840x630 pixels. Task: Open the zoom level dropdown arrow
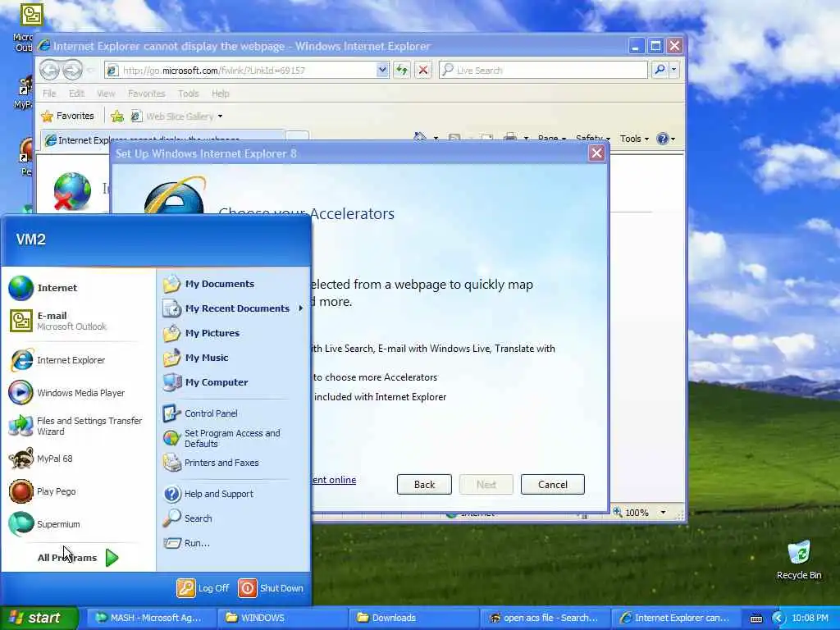[x=663, y=513]
